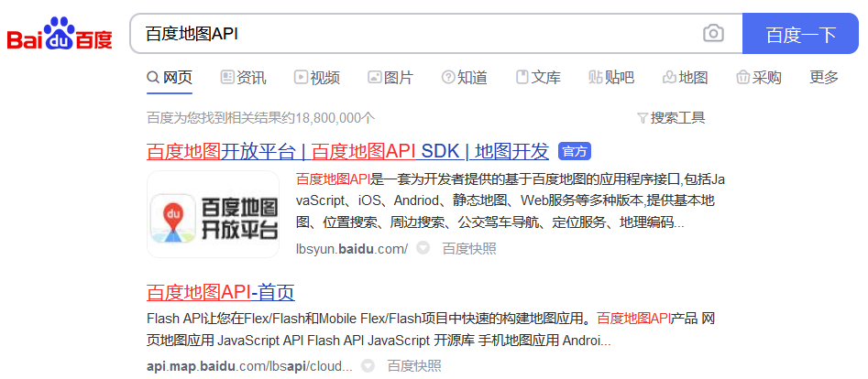This screenshot has width=868, height=379.
Task: Select the 网页 tab
Action: tap(170, 78)
